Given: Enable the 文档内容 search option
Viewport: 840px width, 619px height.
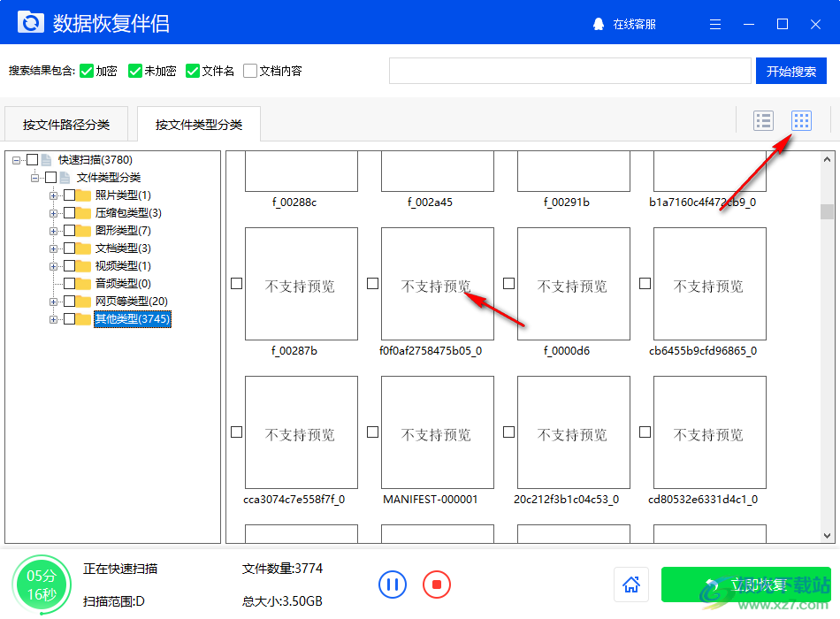Looking at the screenshot, I should (249, 71).
